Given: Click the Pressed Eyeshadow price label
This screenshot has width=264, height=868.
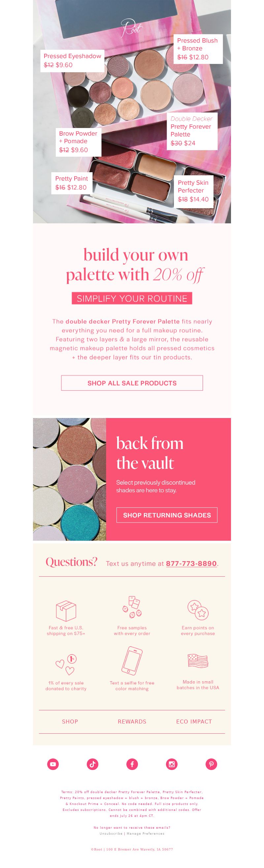Looking at the screenshot, I should click(73, 61).
